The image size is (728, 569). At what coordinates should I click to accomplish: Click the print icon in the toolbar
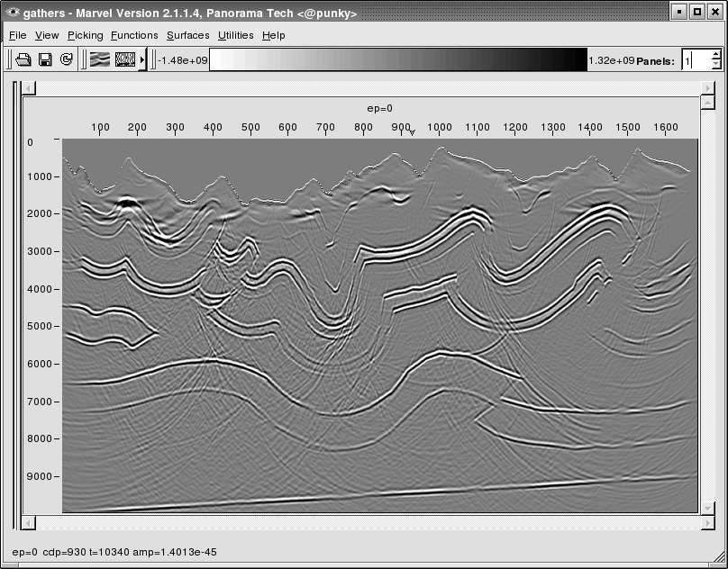point(23,59)
